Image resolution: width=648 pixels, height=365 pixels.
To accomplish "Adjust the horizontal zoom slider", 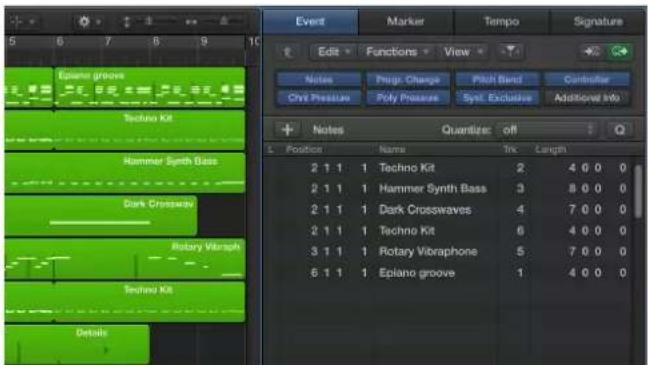I will click(x=223, y=21).
